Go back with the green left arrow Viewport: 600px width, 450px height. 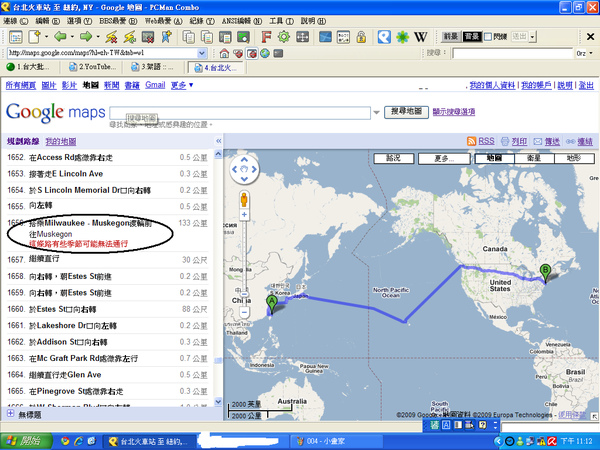pos(60,37)
